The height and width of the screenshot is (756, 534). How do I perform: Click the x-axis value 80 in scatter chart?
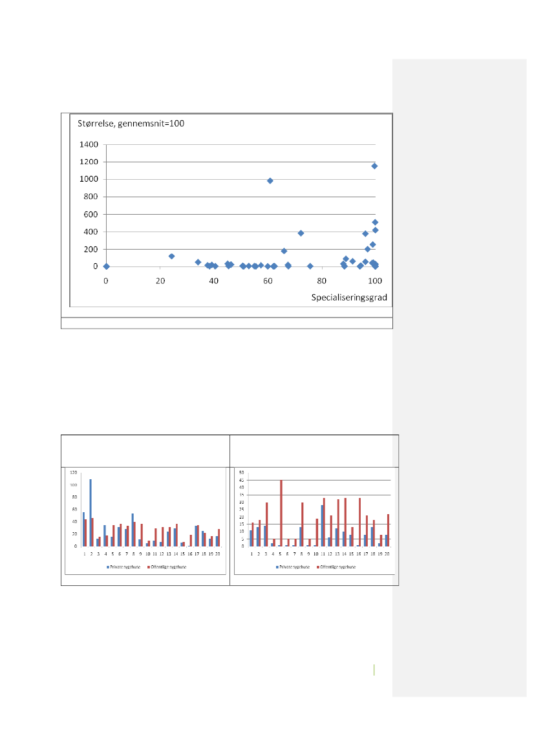coord(321,281)
